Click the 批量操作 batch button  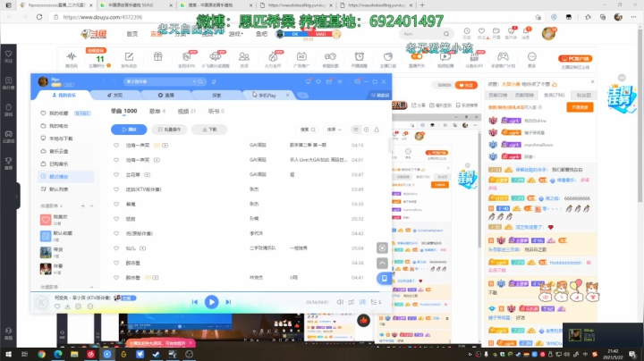pyautogui.click(x=169, y=130)
